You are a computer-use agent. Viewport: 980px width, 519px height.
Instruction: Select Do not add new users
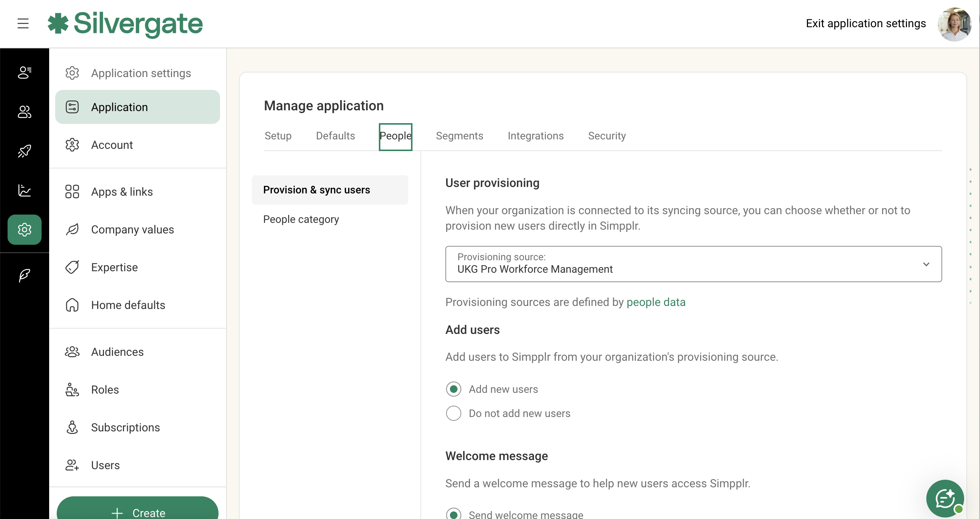[453, 413]
